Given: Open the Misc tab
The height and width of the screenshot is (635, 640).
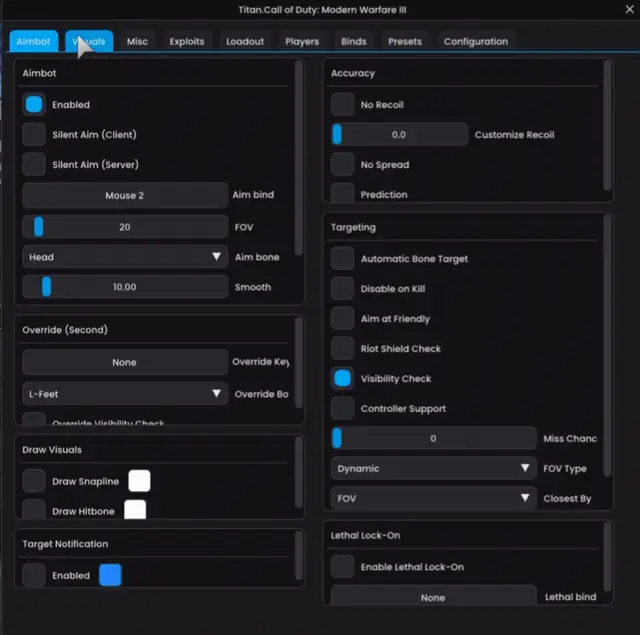Looking at the screenshot, I should tap(137, 41).
